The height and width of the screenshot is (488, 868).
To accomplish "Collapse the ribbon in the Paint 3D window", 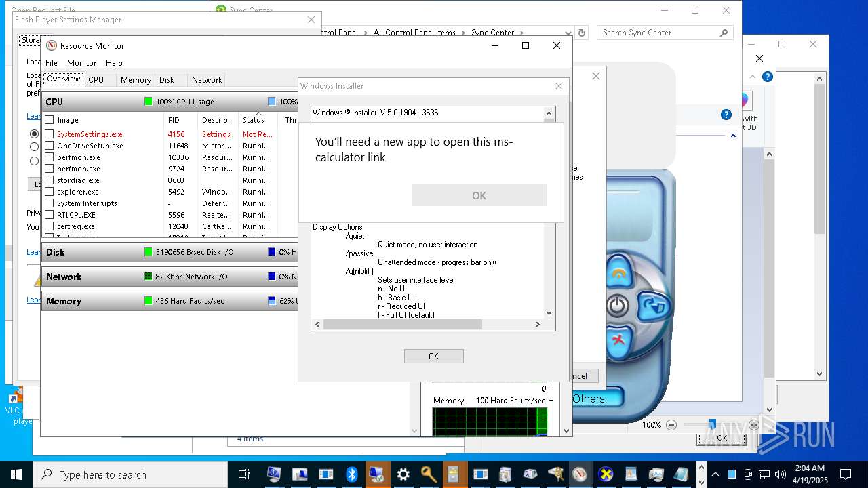I will 753,77.
